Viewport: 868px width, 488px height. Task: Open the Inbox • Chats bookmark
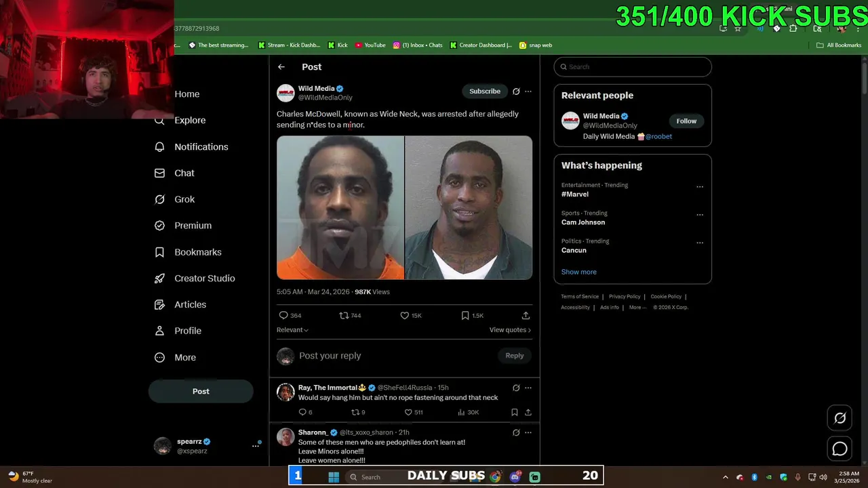pos(418,45)
